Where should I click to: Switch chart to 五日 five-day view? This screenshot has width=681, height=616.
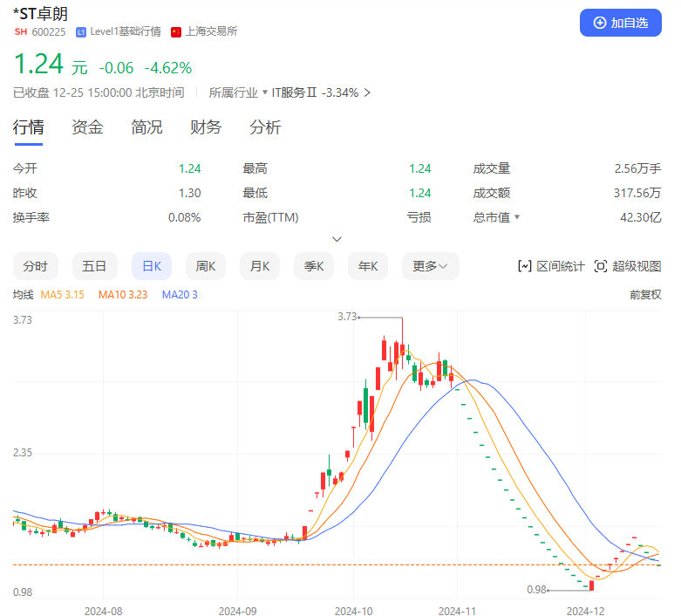(94, 266)
